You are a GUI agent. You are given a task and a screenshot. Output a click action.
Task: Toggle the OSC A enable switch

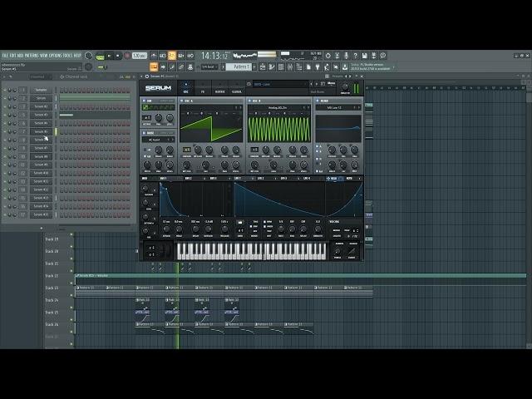182,101
